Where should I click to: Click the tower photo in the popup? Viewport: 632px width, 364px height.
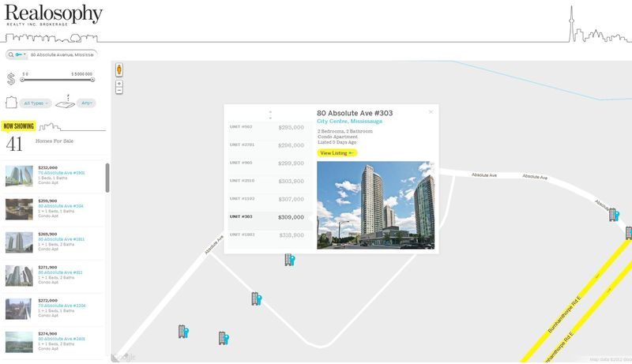[x=376, y=205]
